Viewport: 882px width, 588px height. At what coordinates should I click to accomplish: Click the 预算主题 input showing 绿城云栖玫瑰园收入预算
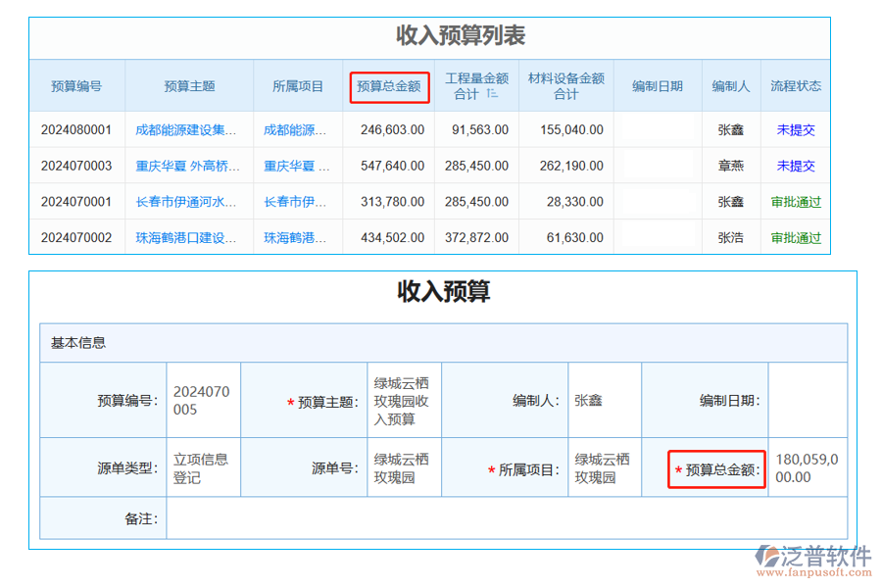point(404,399)
